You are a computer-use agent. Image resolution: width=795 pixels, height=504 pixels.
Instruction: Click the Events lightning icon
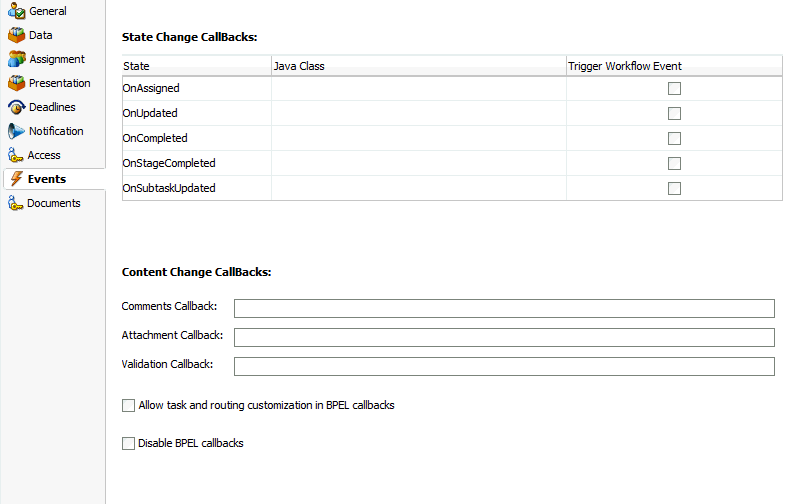click(17, 179)
